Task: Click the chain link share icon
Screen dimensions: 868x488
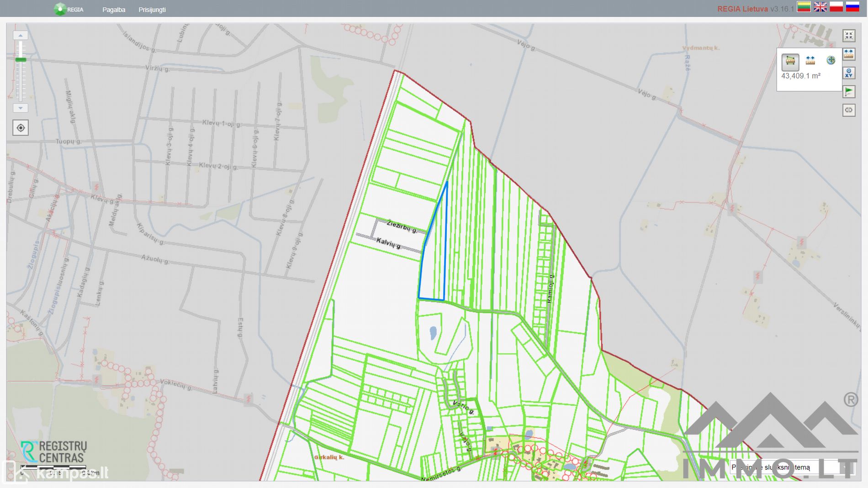Action: tap(848, 110)
